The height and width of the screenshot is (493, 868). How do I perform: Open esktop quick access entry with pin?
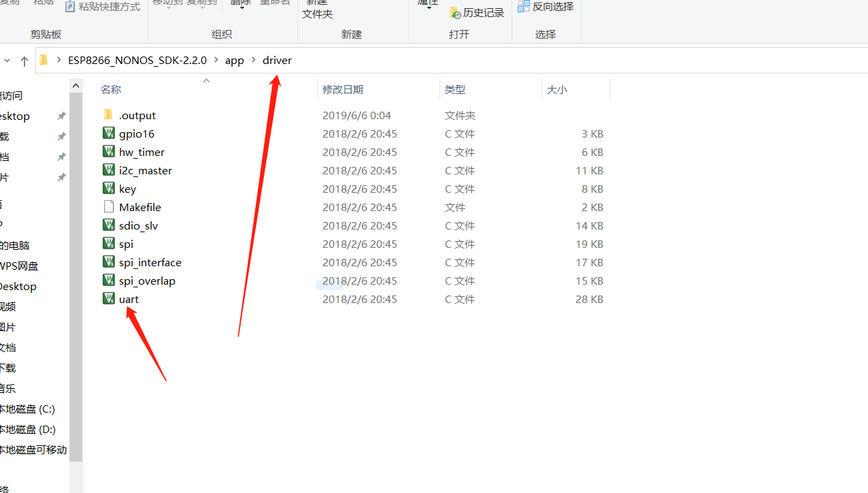[x=15, y=116]
